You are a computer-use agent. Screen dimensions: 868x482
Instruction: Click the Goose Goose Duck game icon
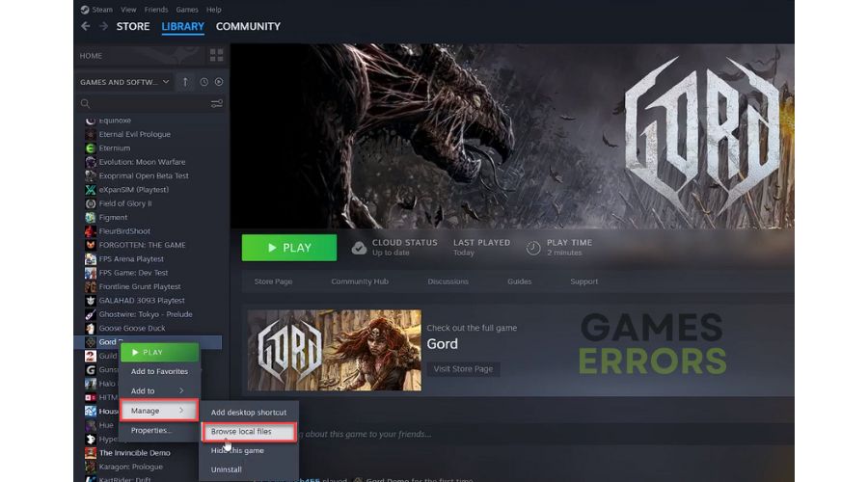pyautogui.click(x=91, y=328)
